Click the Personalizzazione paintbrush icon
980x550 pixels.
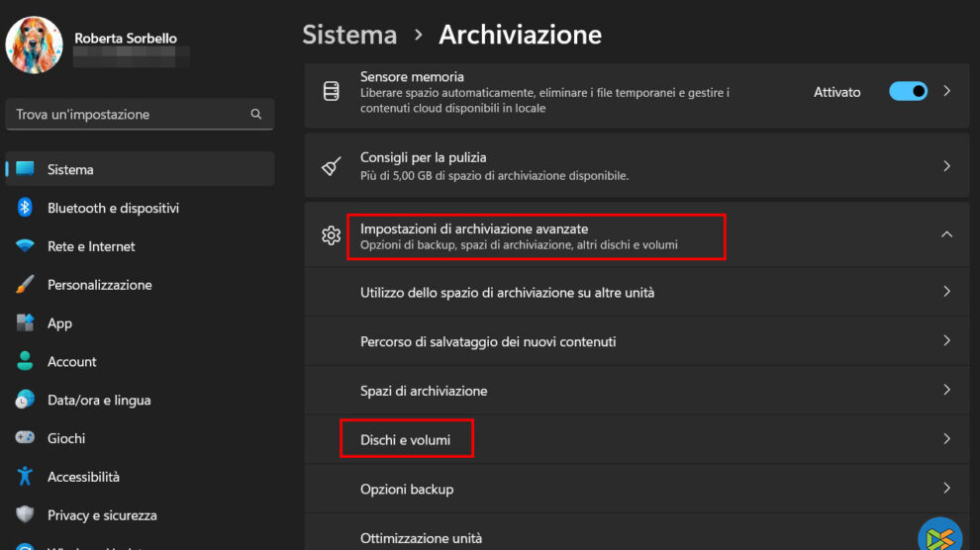[x=26, y=285]
